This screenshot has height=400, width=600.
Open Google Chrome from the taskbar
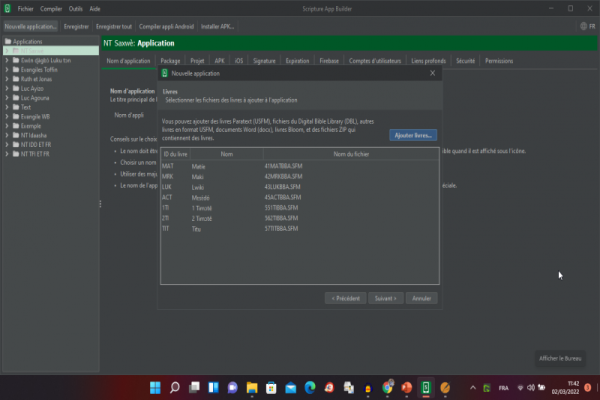[x=387, y=387]
